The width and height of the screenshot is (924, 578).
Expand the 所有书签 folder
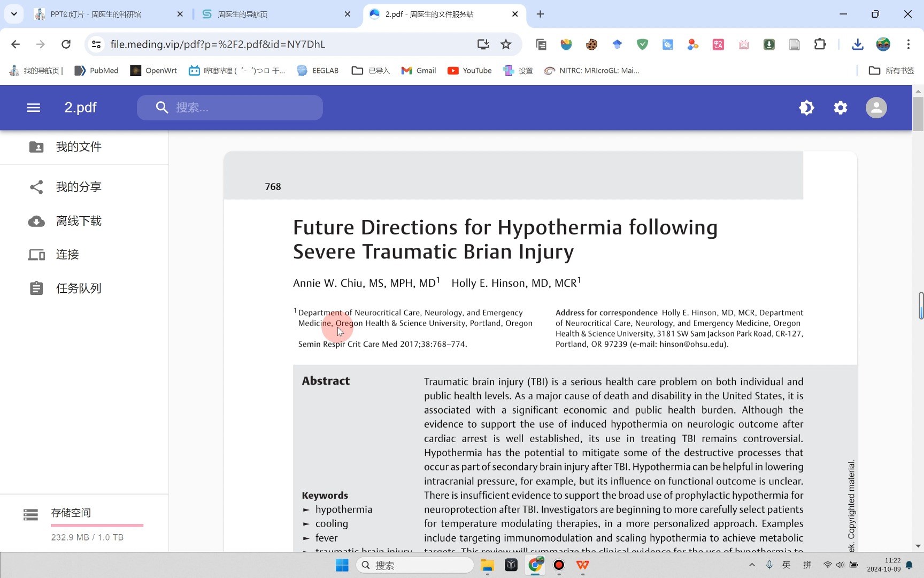point(891,71)
